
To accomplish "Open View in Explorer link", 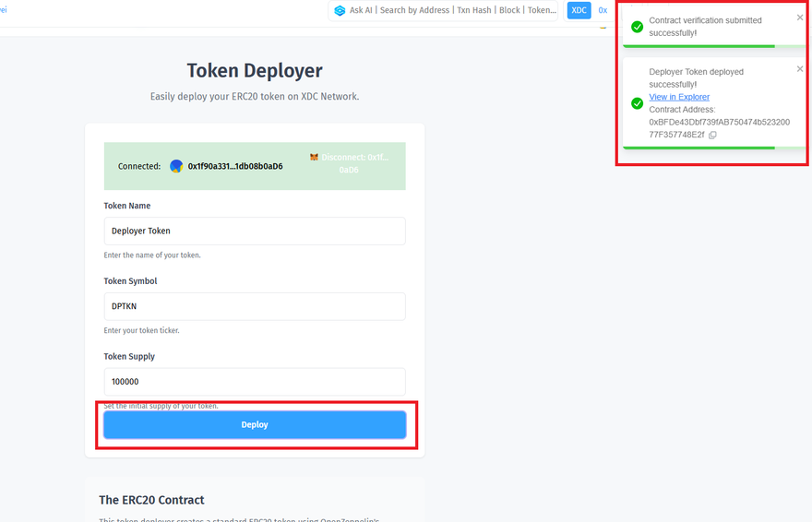I will pos(679,97).
